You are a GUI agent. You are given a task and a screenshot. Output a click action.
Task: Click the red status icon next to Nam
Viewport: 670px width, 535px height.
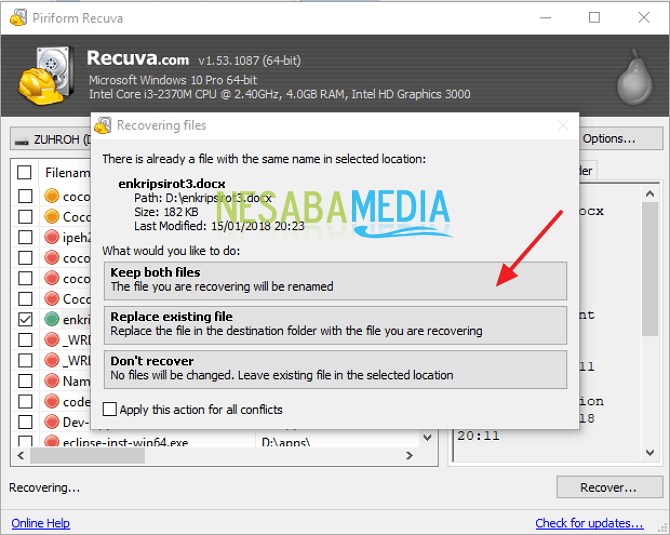52,380
